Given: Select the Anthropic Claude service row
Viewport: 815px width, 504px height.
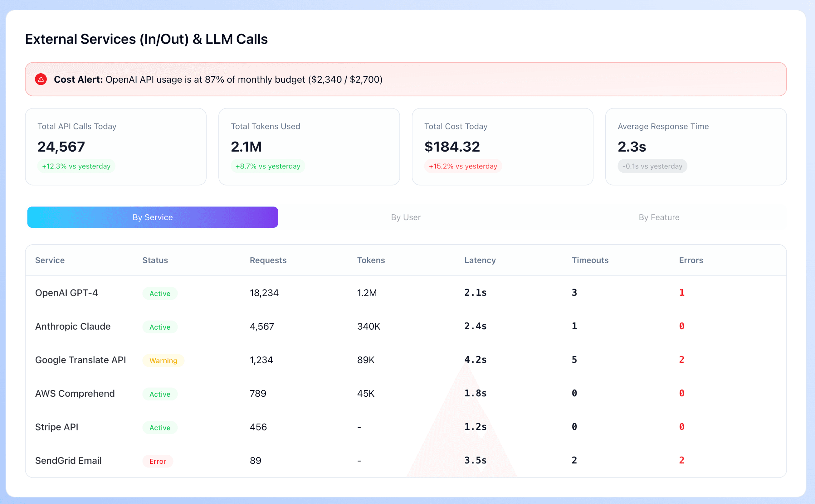Looking at the screenshot, I should (73, 326).
